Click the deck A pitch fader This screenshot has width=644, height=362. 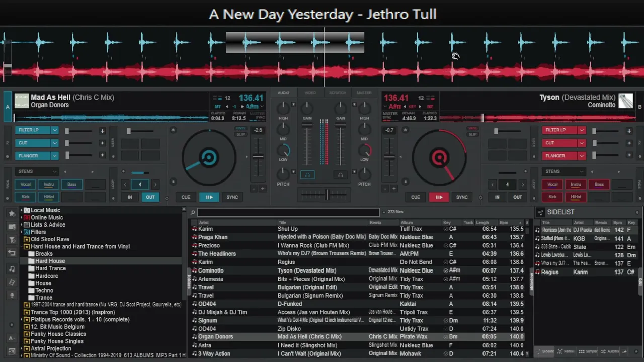point(258,157)
